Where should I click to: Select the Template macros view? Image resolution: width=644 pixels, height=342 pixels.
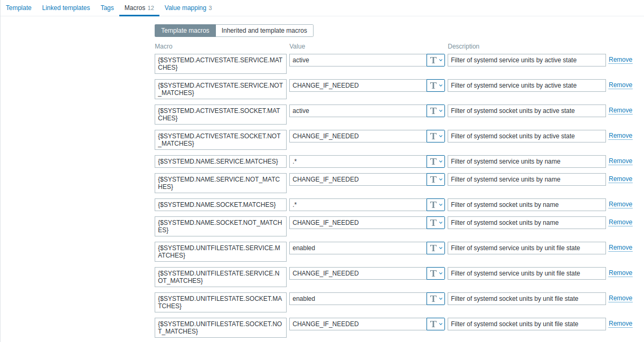[185, 31]
